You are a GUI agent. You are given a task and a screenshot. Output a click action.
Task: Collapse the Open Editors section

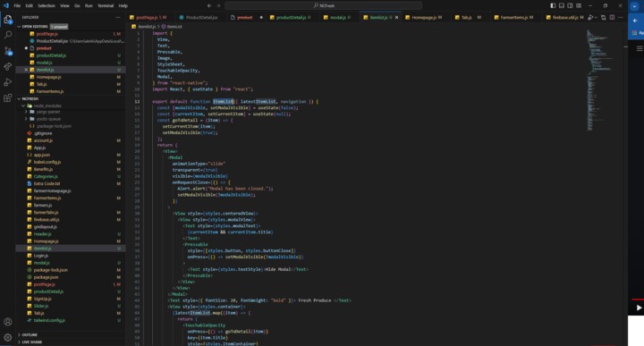tap(19, 26)
